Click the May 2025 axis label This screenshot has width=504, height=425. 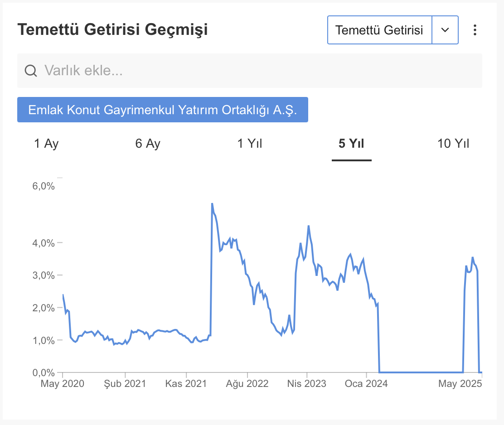pyautogui.click(x=460, y=384)
